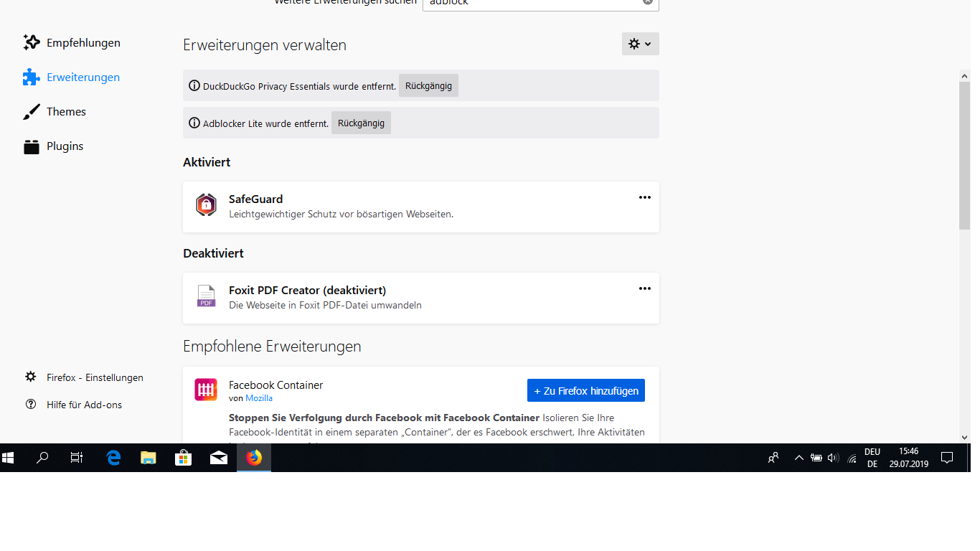Select the Facebook Container title
The width and height of the screenshot is (980, 551).
[x=275, y=385]
